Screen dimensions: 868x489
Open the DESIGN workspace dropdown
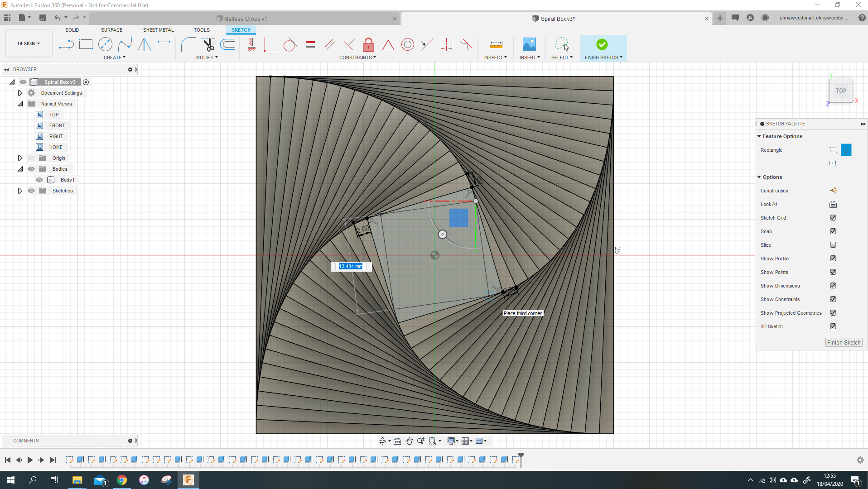[29, 43]
